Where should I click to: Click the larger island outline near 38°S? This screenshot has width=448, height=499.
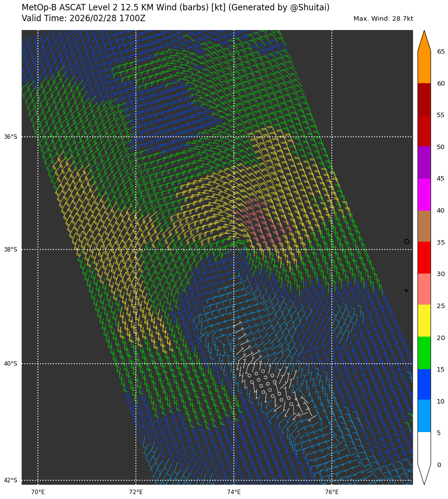pos(407,241)
